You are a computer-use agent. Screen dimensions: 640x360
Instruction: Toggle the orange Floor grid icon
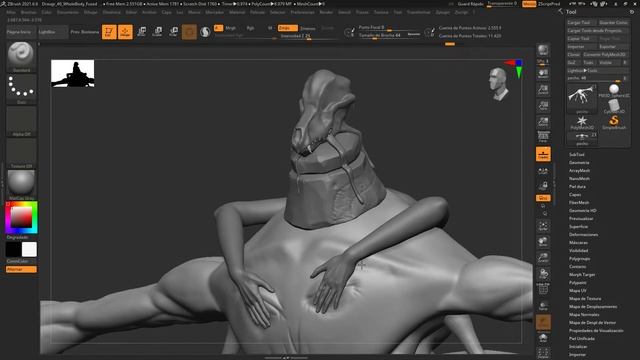pyautogui.click(x=543, y=154)
